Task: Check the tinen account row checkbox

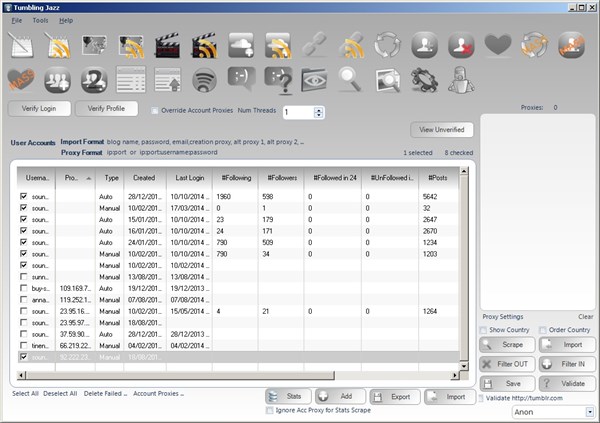Action: [x=24, y=345]
